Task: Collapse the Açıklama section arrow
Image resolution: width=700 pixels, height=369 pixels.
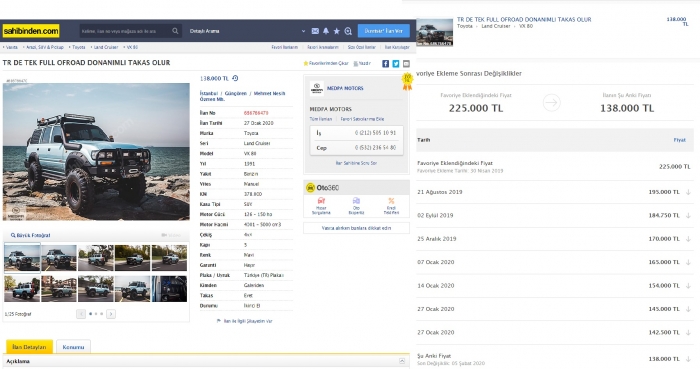Action: tap(402, 361)
